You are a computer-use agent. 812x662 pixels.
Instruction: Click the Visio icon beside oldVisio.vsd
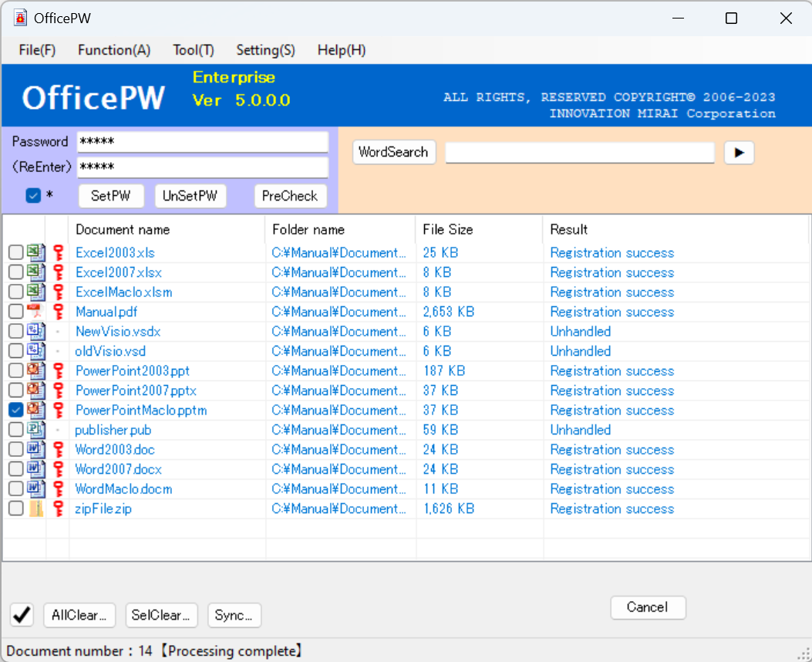coord(35,351)
